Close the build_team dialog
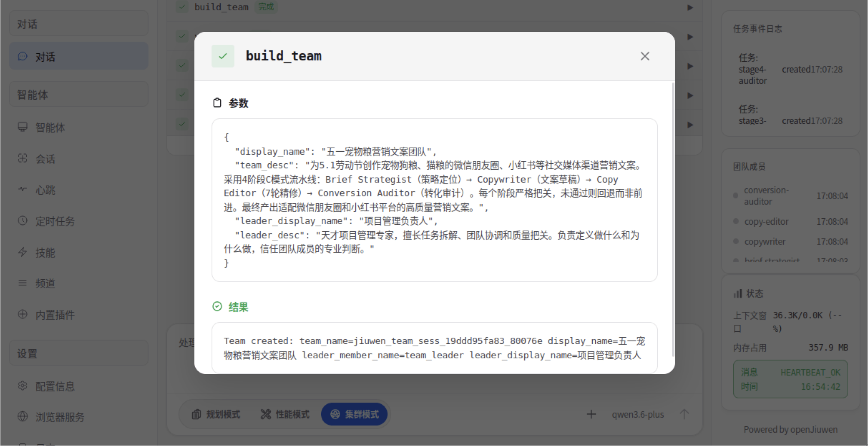 click(644, 56)
